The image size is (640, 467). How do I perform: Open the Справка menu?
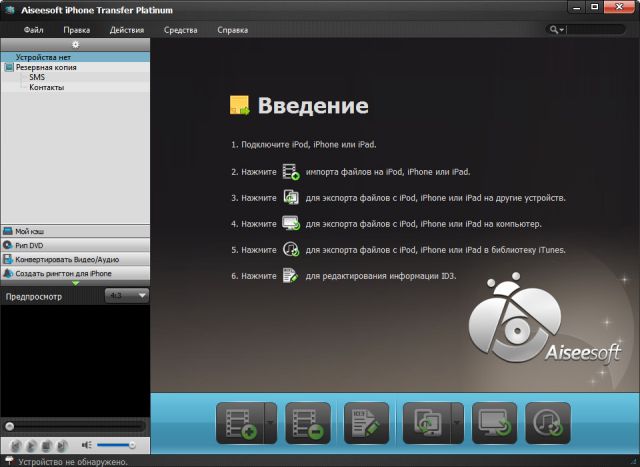click(x=232, y=30)
